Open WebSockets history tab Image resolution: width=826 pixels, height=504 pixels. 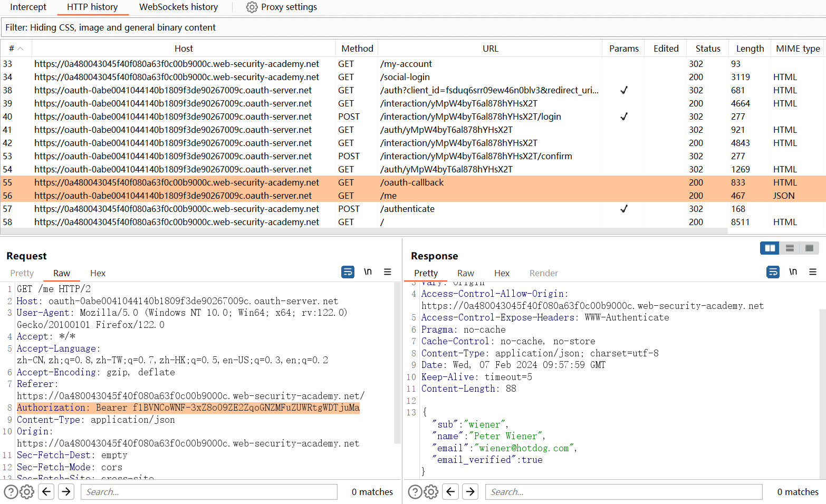(178, 7)
